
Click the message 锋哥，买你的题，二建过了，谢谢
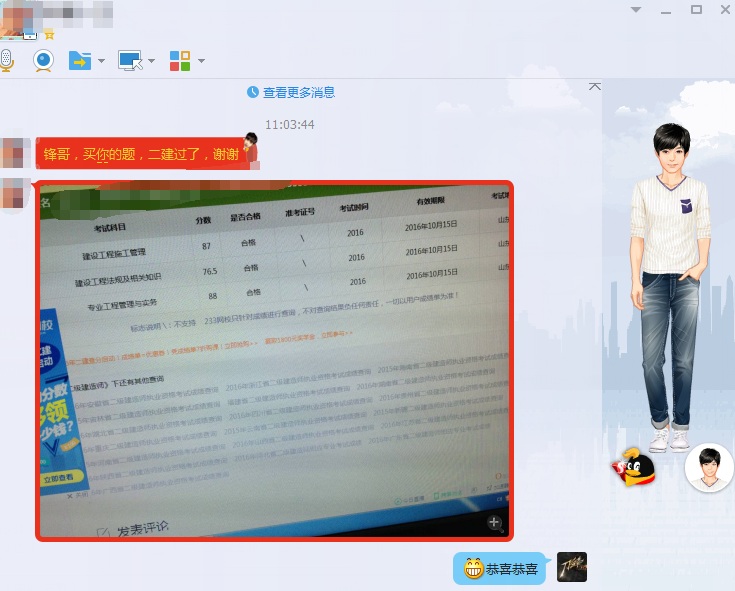[x=142, y=154]
